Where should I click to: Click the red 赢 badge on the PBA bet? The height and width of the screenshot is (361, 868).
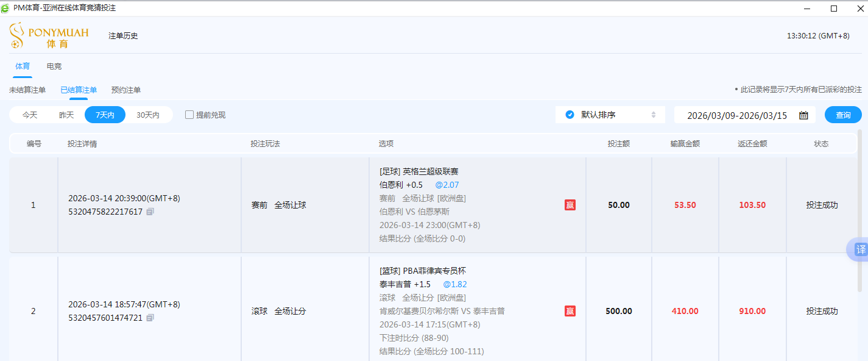pyautogui.click(x=570, y=310)
